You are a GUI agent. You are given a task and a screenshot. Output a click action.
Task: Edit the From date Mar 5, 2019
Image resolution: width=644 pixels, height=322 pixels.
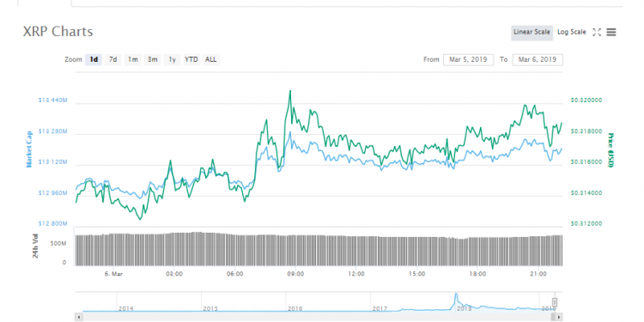click(468, 59)
